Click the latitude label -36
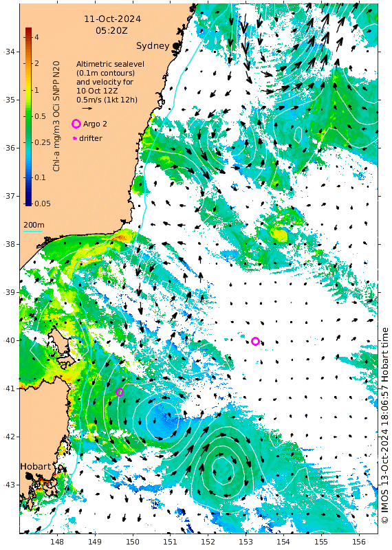The image size is (392, 550). click(10, 148)
